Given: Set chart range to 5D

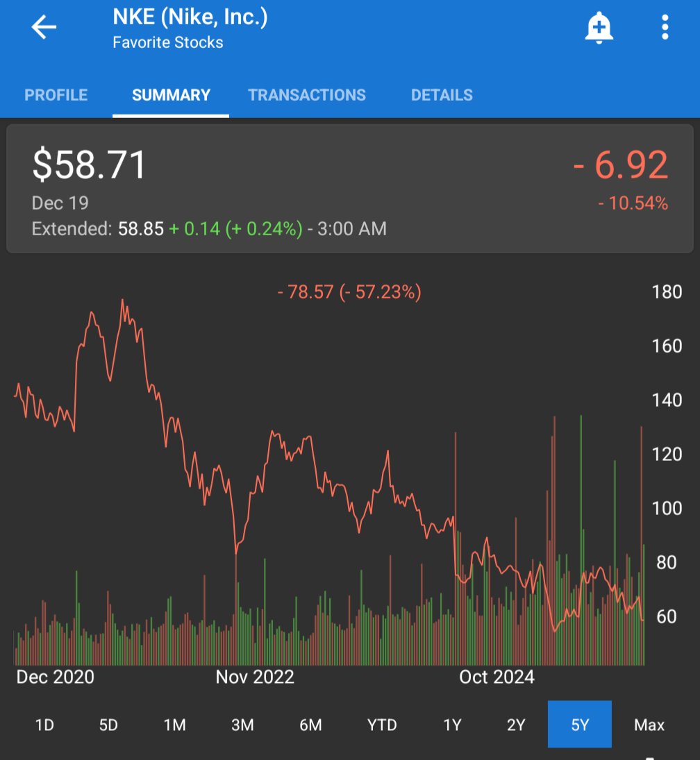Looking at the screenshot, I should click(108, 725).
